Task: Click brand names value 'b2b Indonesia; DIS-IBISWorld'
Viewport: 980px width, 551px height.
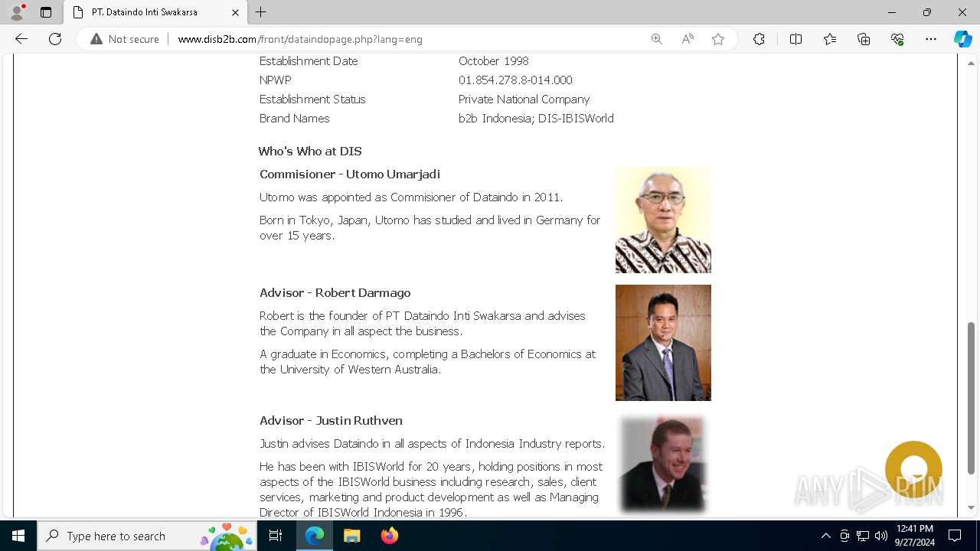Action: tap(536, 119)
